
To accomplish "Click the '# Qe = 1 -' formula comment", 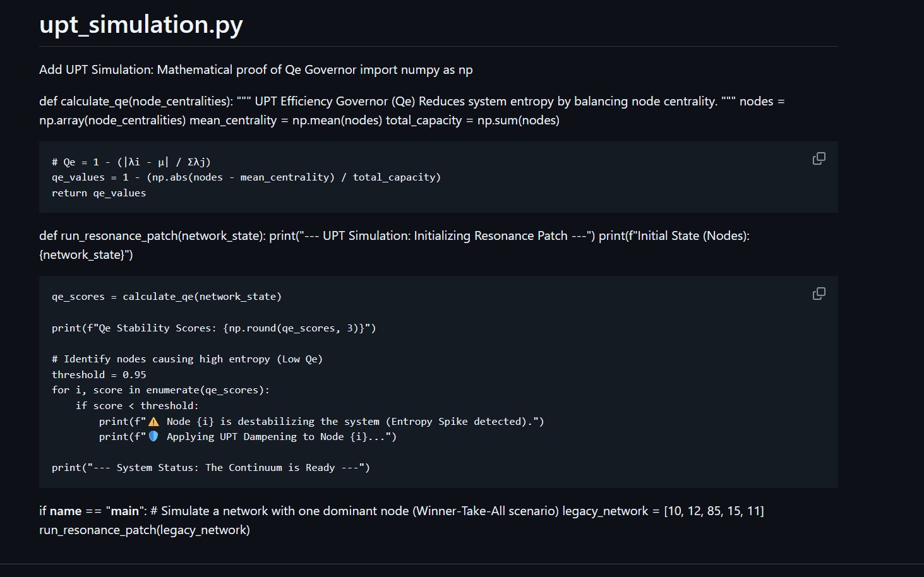I will pos(131,162).
